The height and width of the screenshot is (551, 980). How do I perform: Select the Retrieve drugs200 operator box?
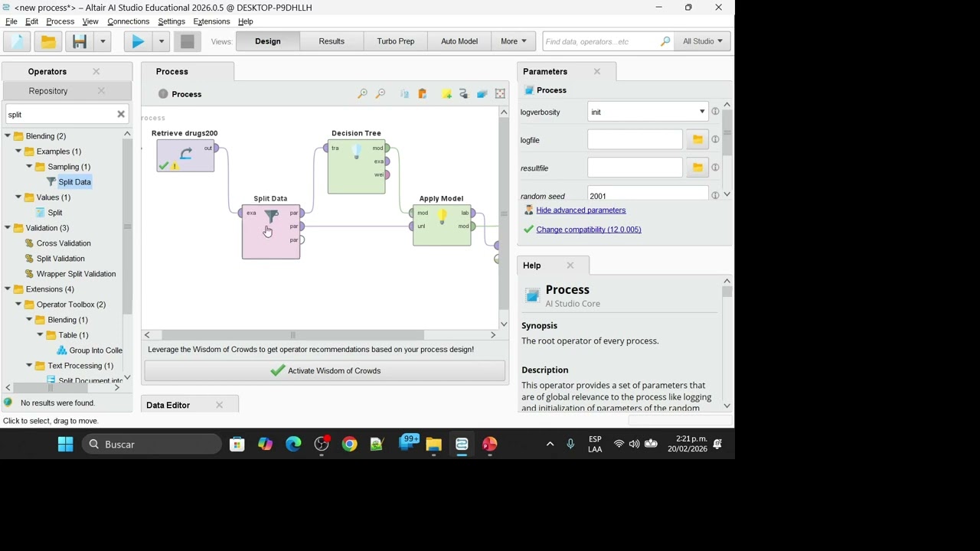coord(185,156)
